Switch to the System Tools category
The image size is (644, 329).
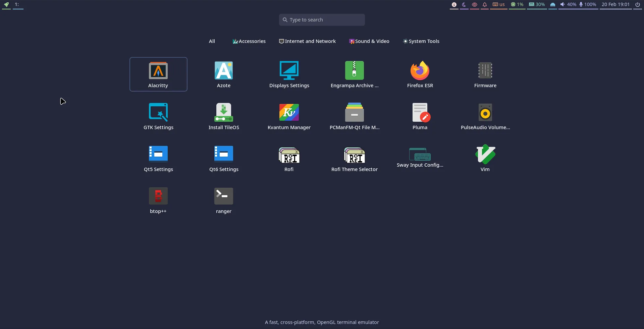pyautogui.click(x=421, y=41)
